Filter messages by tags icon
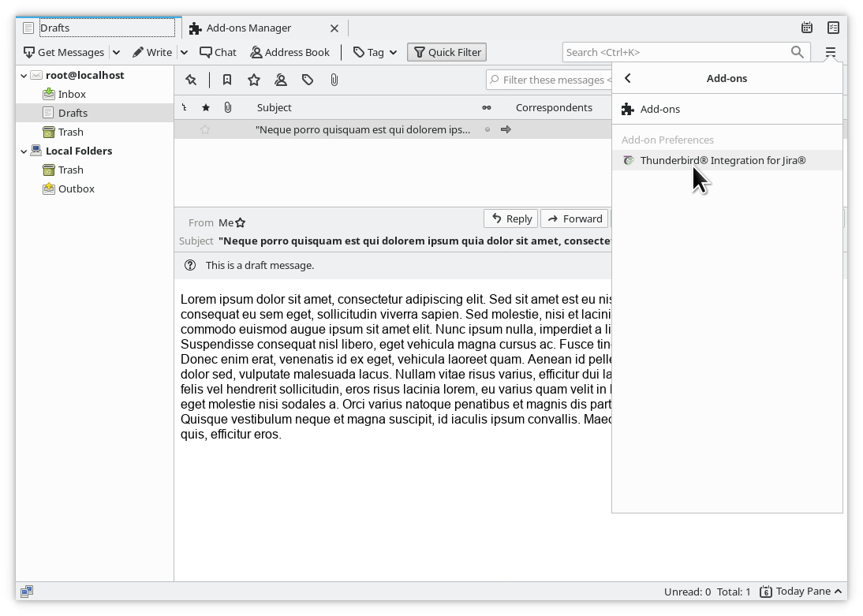 point(308,80)
